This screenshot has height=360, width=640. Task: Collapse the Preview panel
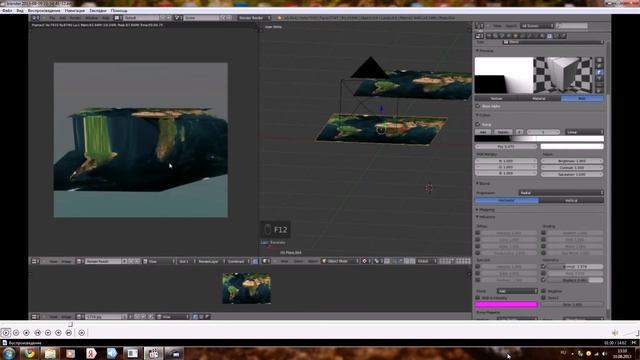pos(477,51)
